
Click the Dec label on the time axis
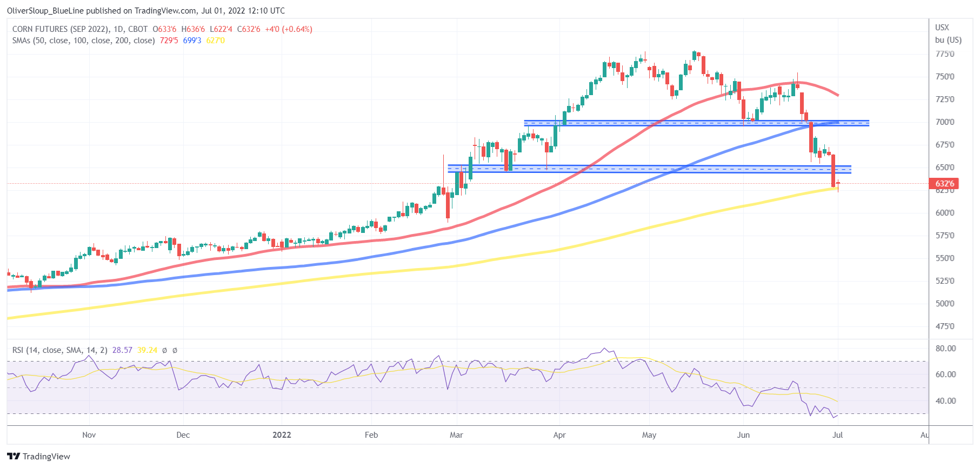pyautogui.click(x=183, y=435)
